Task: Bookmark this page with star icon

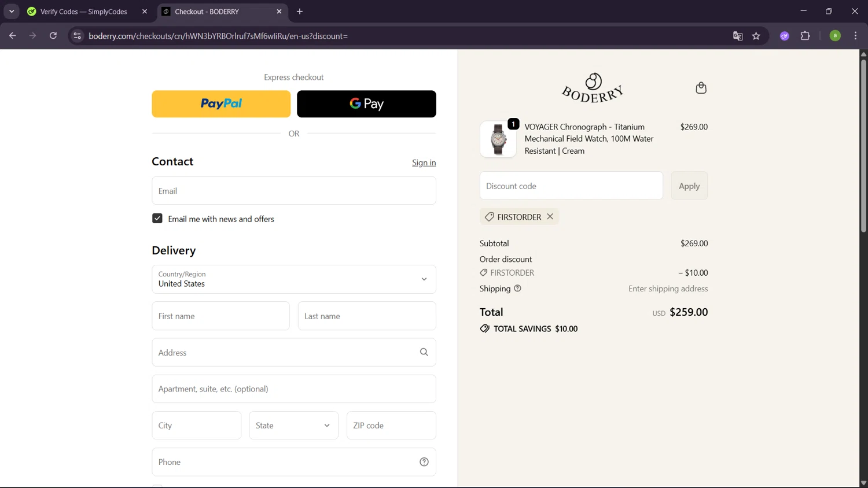Action: pos(756,36)
